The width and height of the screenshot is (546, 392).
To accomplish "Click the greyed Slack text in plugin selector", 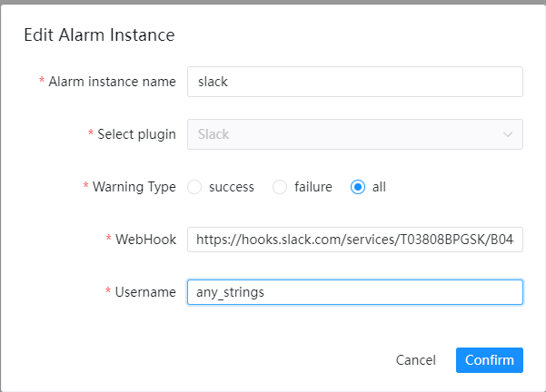I will tap(213, 134).
